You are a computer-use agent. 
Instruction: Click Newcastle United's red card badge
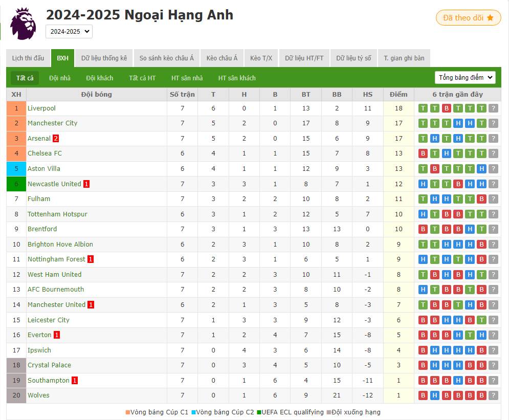(x=86, y=184)
